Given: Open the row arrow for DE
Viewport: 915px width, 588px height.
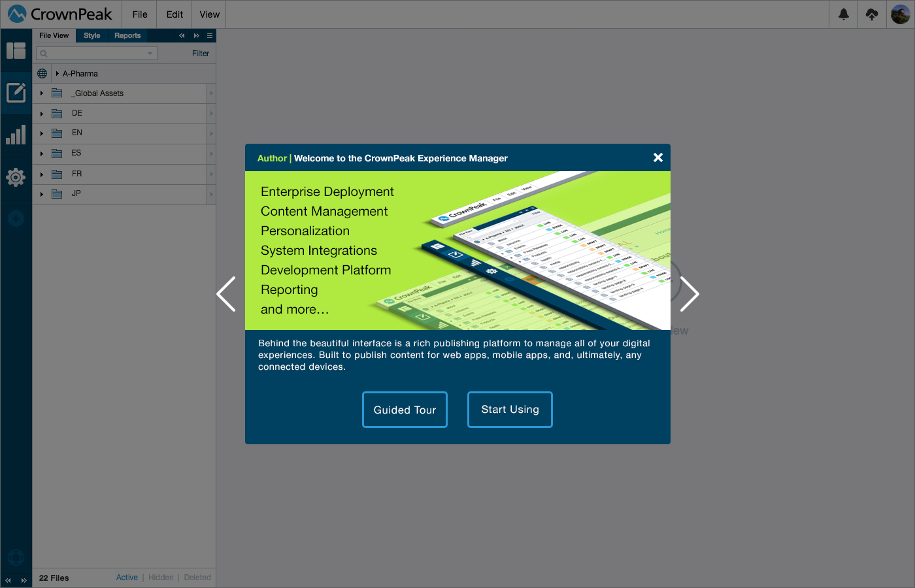Looking at the screenshot, I should click(x=211, y=114).
